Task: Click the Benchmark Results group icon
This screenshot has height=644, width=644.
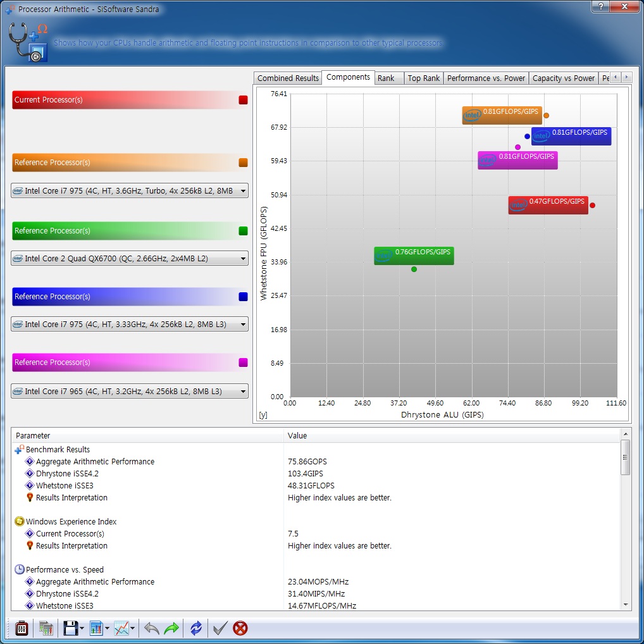Action: [x=20, y=449]
